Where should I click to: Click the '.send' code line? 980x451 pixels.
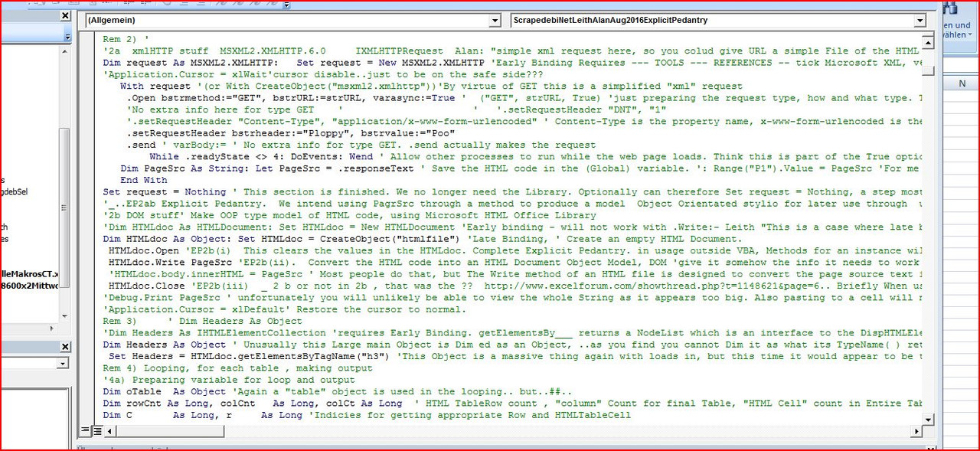(x=361, y=145)
